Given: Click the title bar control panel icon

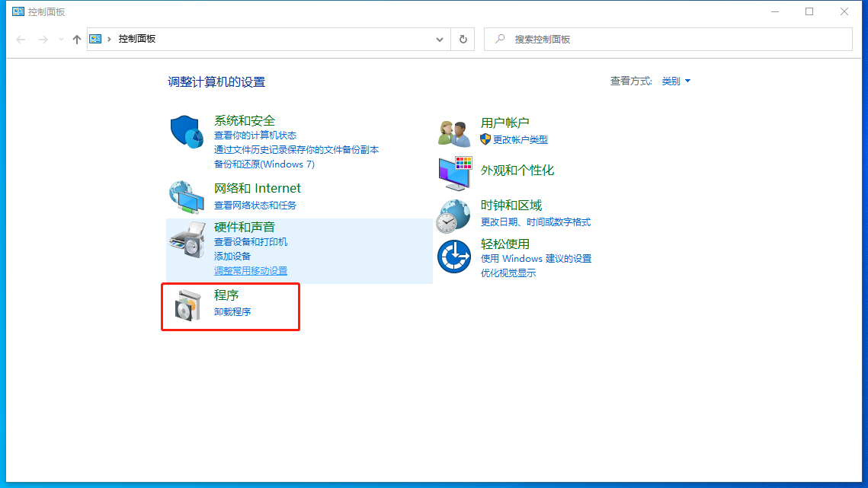Looking at the screenshot, I should (18, 11).
